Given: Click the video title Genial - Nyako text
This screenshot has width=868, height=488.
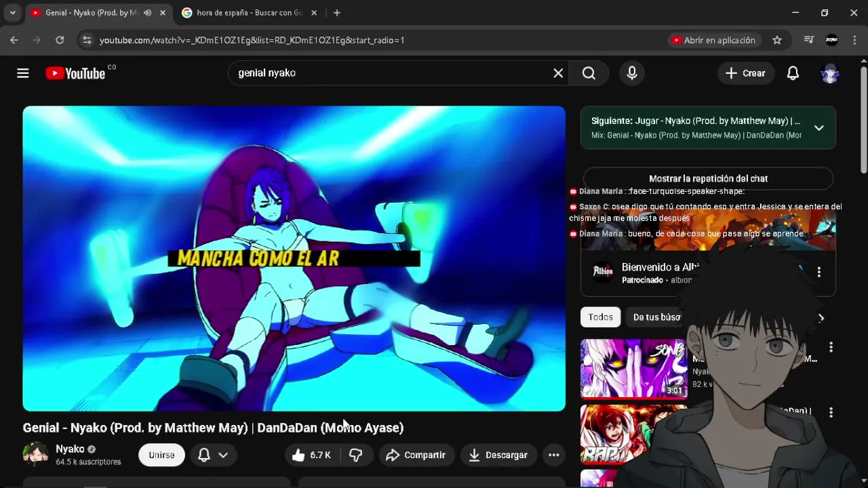Looking at the screenshot, I should pos(213,428).
